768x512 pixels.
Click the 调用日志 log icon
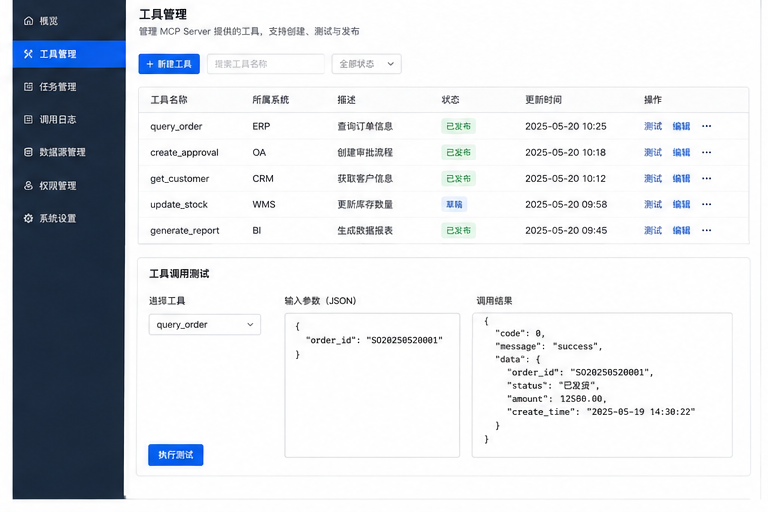[28, 119]
